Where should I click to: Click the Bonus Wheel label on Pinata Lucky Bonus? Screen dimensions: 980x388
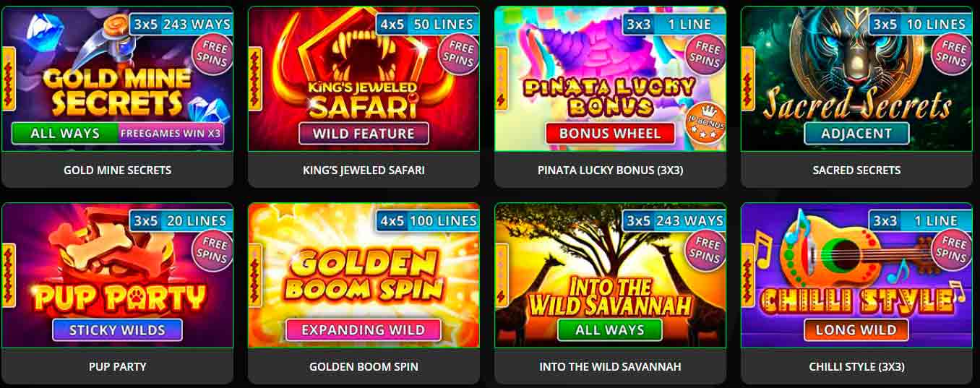click(610, 134)
